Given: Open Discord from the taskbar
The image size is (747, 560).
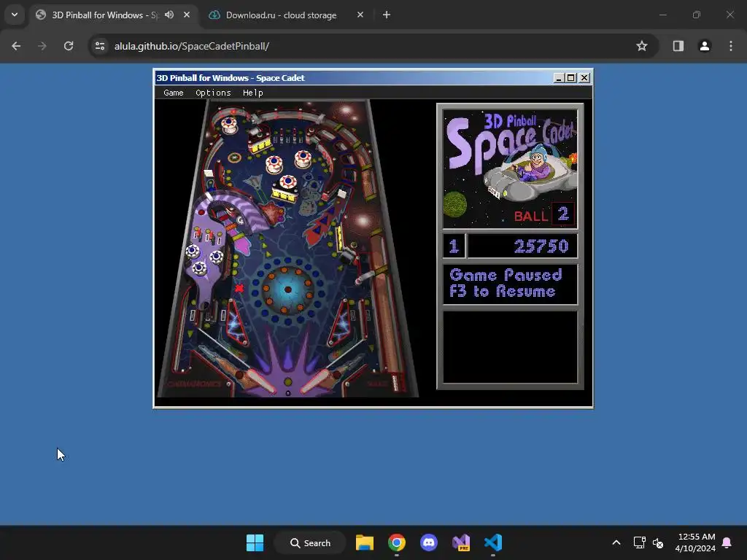Looking at the screenshot, I should pos(429,542).
